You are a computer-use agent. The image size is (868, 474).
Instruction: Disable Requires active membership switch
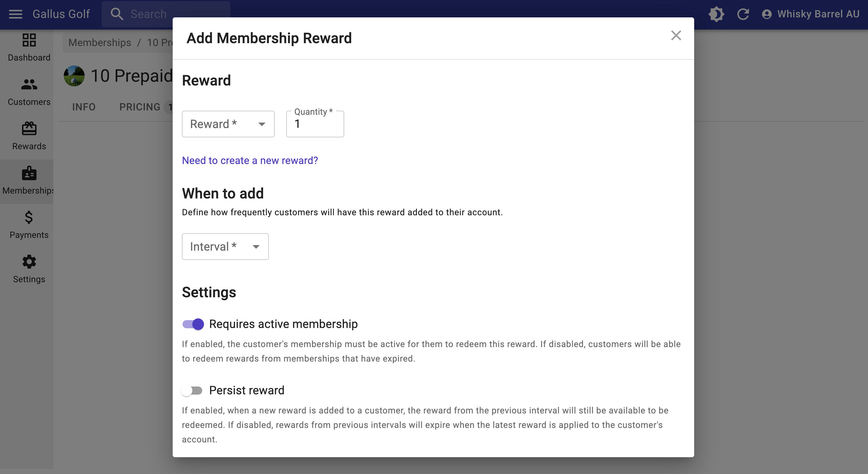coord(193,324)
